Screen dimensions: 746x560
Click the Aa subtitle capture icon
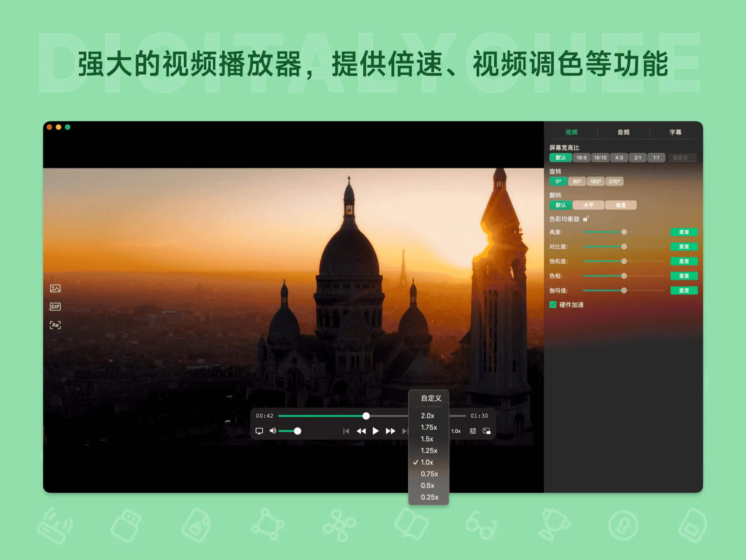click(x=55, y=325)
